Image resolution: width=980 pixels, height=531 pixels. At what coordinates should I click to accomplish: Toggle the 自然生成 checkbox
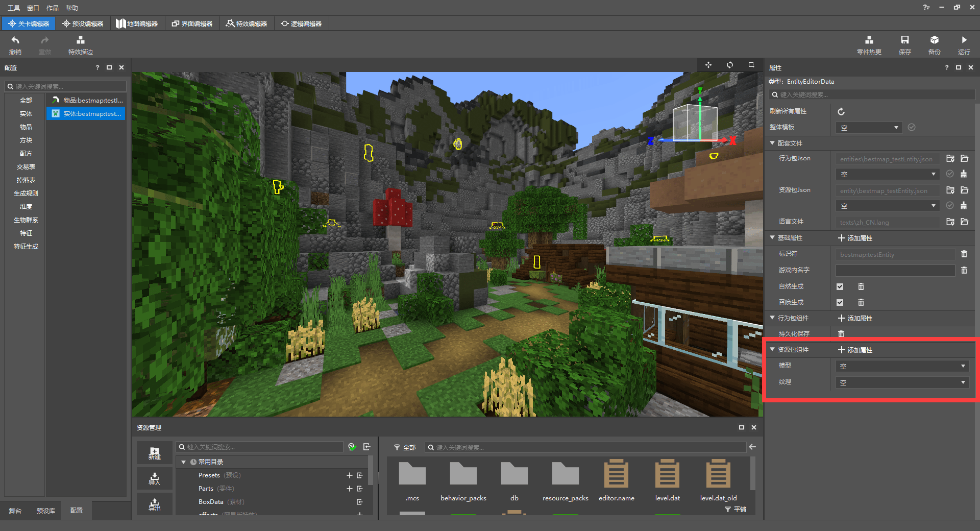pos(840,286)
